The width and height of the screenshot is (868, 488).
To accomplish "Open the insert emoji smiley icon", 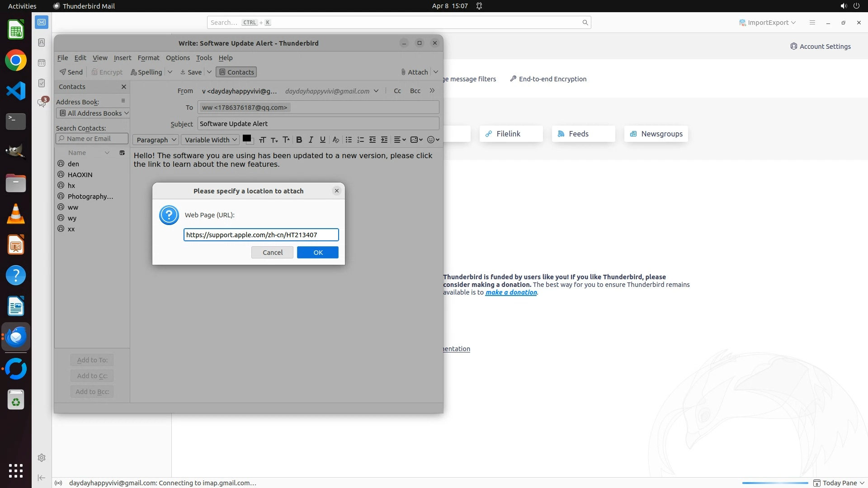I will 433,140.
